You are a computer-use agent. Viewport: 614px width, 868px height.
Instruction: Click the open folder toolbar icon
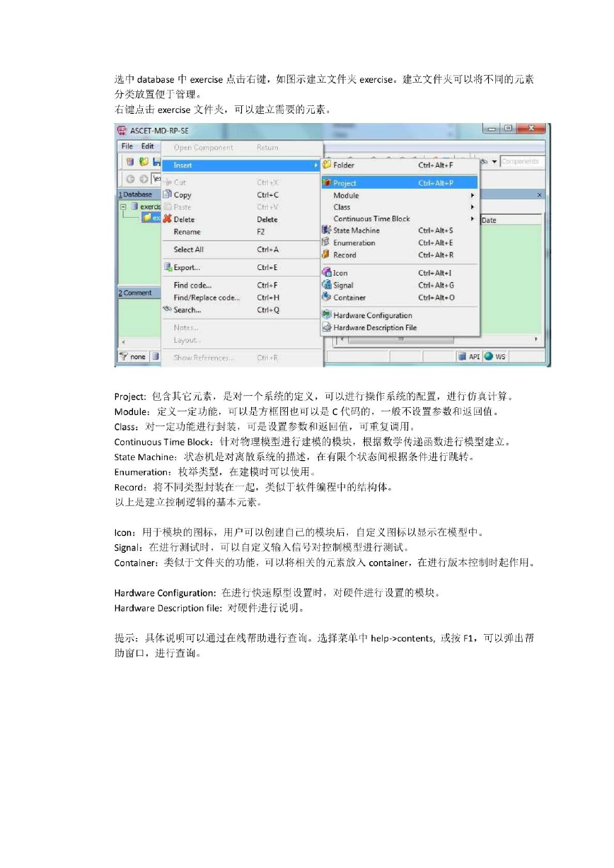tap(143, 162)
